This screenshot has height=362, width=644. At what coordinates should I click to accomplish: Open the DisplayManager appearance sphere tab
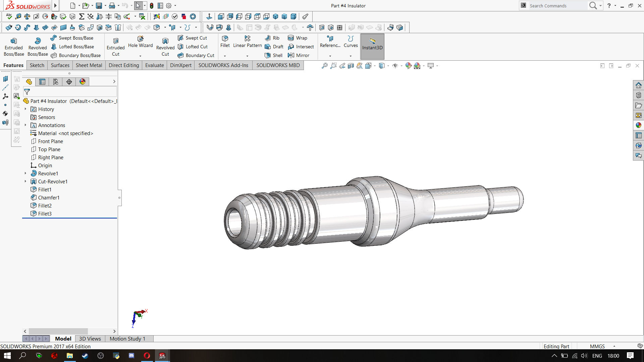[83, 82]
